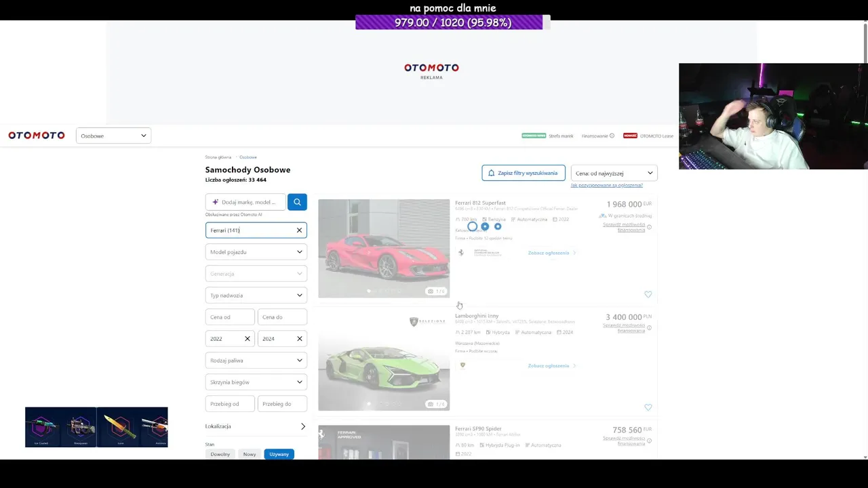The width and height of the screenshot is (868, 488).
Task: Click the photo counter on the Lamborghini image
Action: click(436, 405)
